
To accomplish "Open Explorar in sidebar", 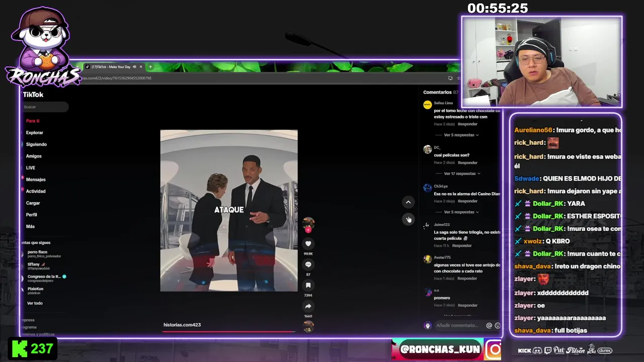I will 35,133.
